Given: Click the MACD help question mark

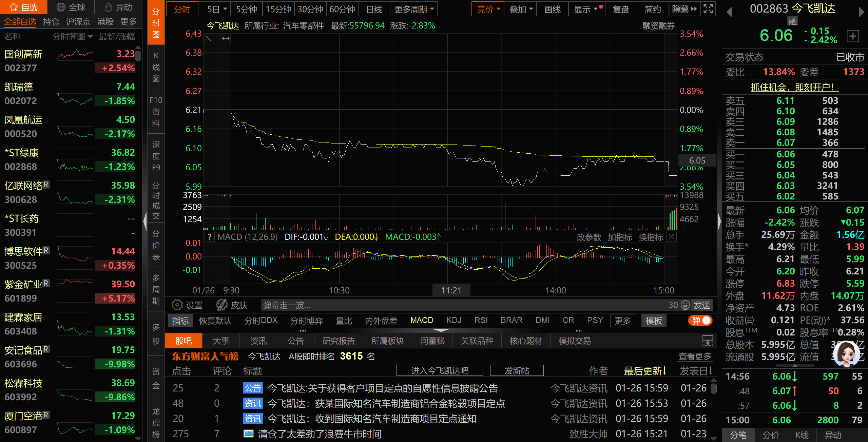Looking at the screenshot, I should coord(210,237).
